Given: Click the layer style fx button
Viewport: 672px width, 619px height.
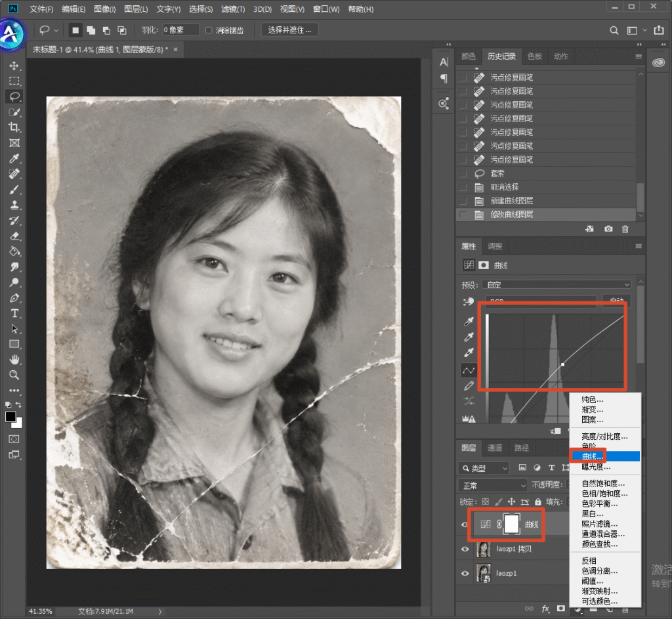Looking at the screenshot, I should pyautogui.click(x=545, y=608).
